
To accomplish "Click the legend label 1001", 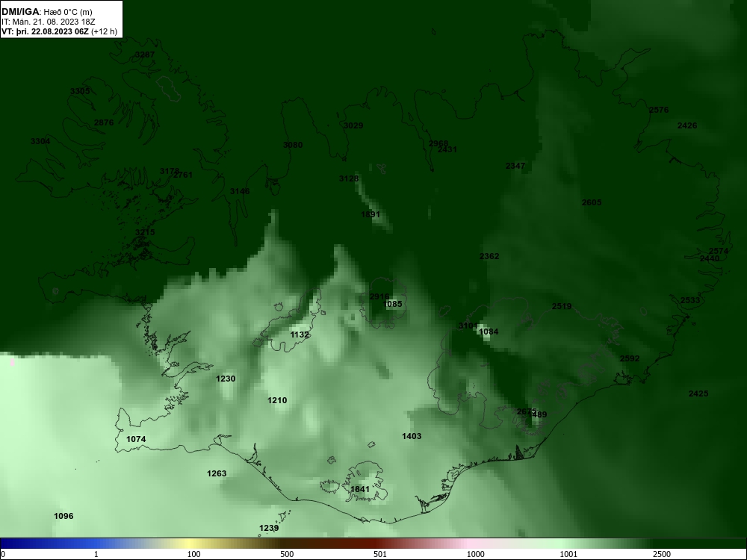I will pyautogui.click(x=568, y=554).
